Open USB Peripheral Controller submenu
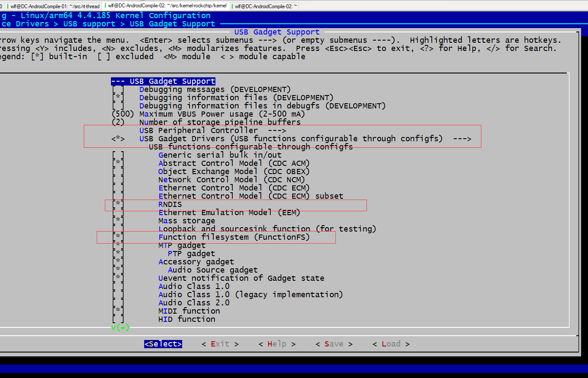This screenshot has width=588, height=378. click(x=213, y=130)
